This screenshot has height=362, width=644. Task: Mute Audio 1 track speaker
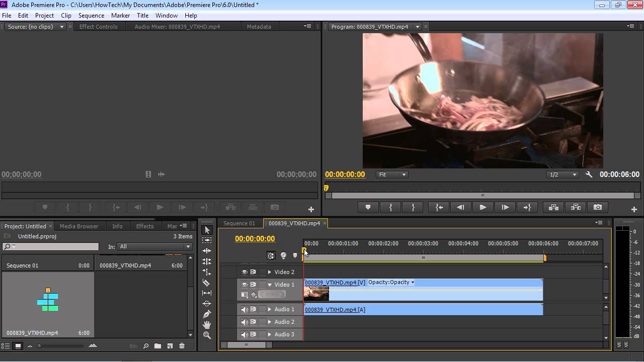coord(245,309)
